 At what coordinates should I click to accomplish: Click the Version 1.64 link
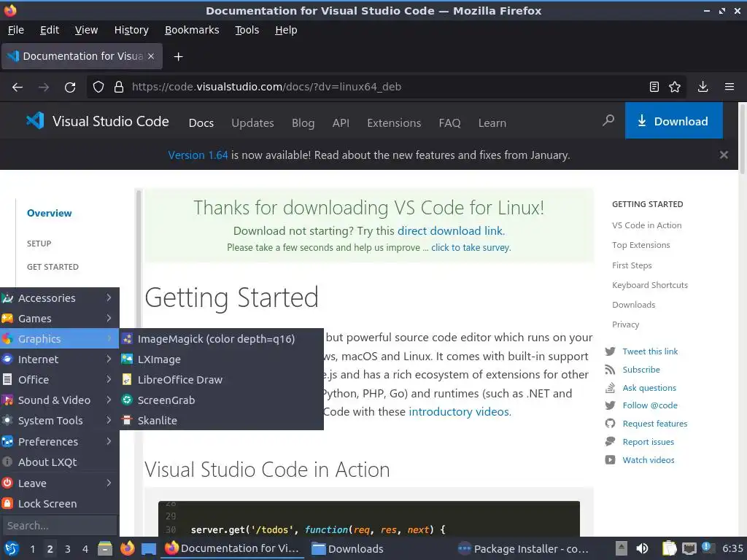(198, 155)
